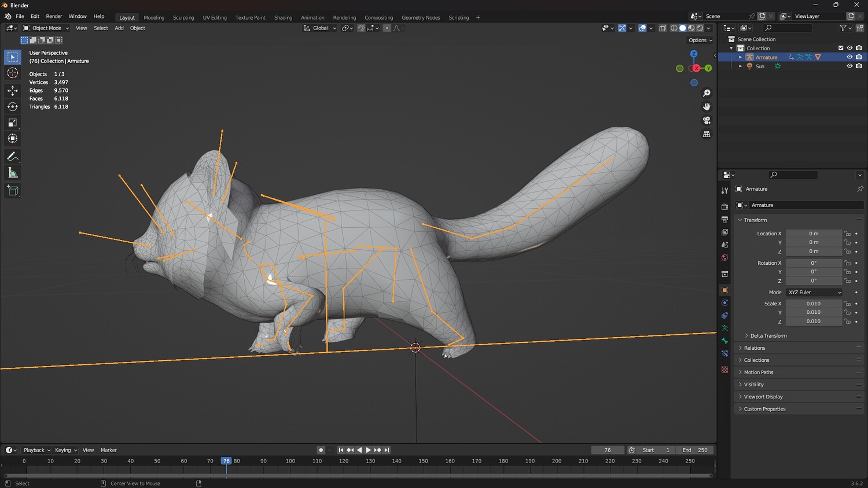The image size is (868, 488).
Task: Open the viewport Options dropdown
Action: pos(700,40)
